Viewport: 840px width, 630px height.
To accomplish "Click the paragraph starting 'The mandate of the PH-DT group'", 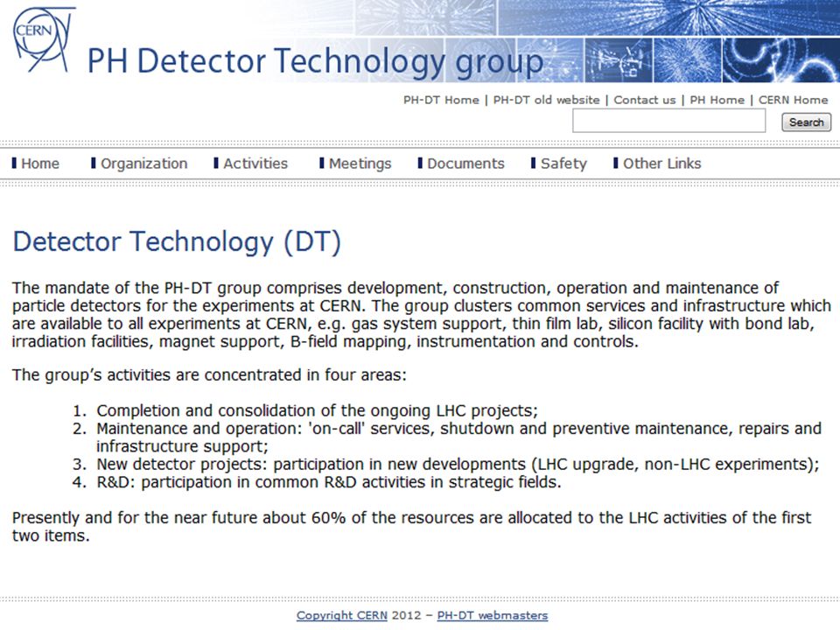I will (x=421, y=314).
